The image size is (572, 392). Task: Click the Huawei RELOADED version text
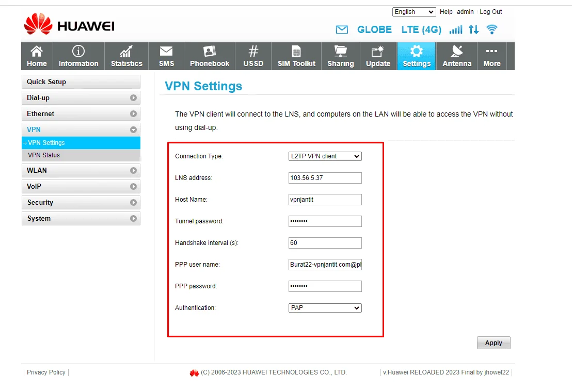coord(446,372)
